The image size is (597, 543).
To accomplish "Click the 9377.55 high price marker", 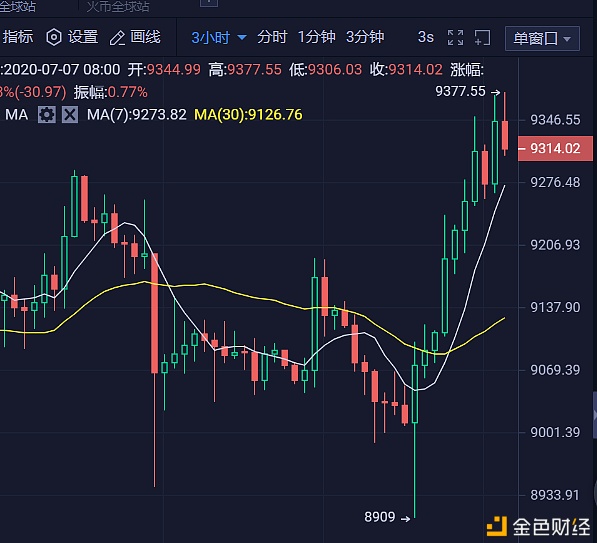I will click(x=468, y=91).
